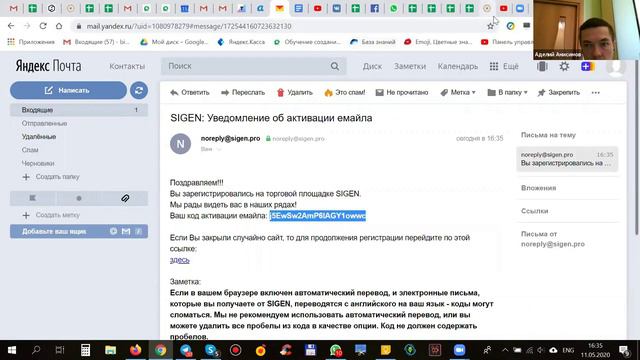Click the Yandex Plus icon
Viewport: 640px width, 360px height.
click(587, 66)
